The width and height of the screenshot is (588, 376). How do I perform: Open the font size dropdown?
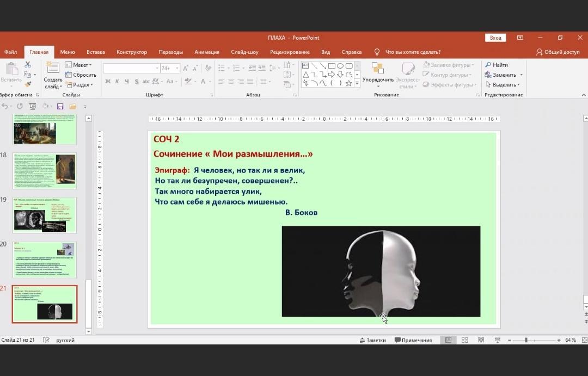tap(177, 69)
